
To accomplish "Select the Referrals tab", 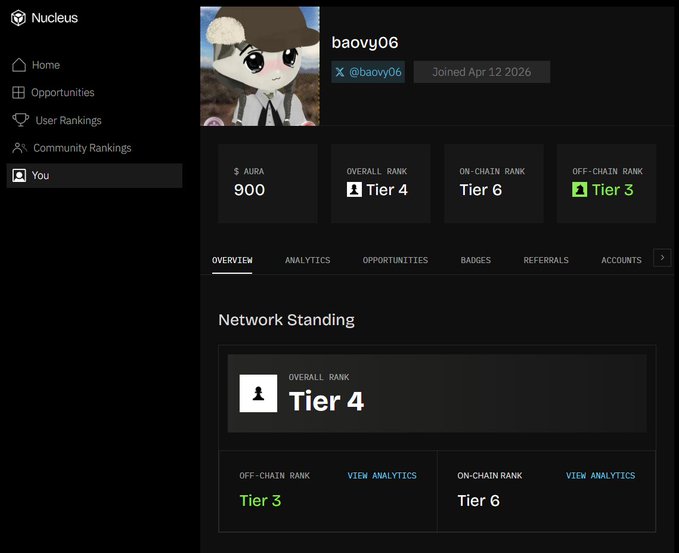I will tap(546, 260).
